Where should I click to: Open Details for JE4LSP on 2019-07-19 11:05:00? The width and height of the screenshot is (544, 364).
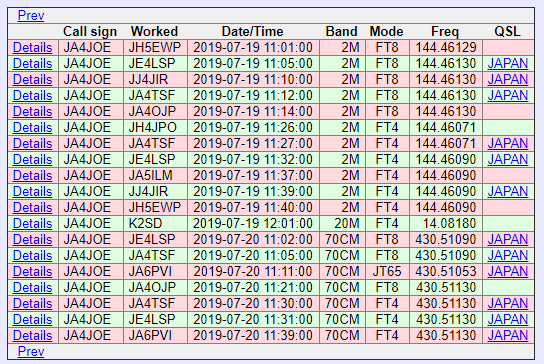(32, 64)
